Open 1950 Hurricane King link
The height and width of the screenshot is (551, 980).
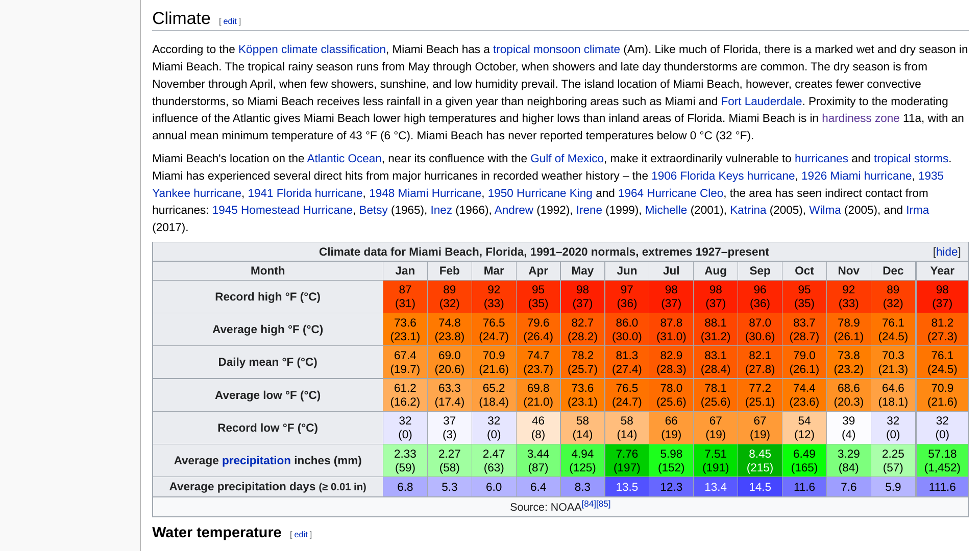(540, 193)
